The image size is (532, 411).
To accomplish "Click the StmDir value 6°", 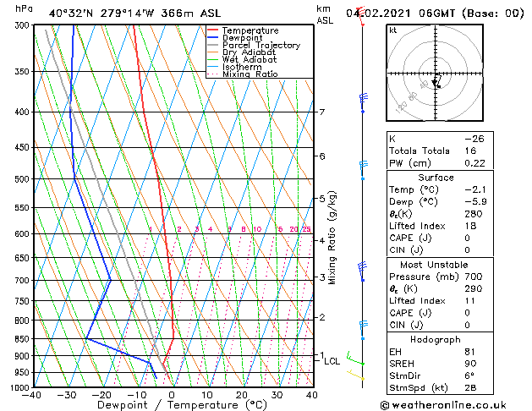I will pyautogui.click(x=469, y=375).
